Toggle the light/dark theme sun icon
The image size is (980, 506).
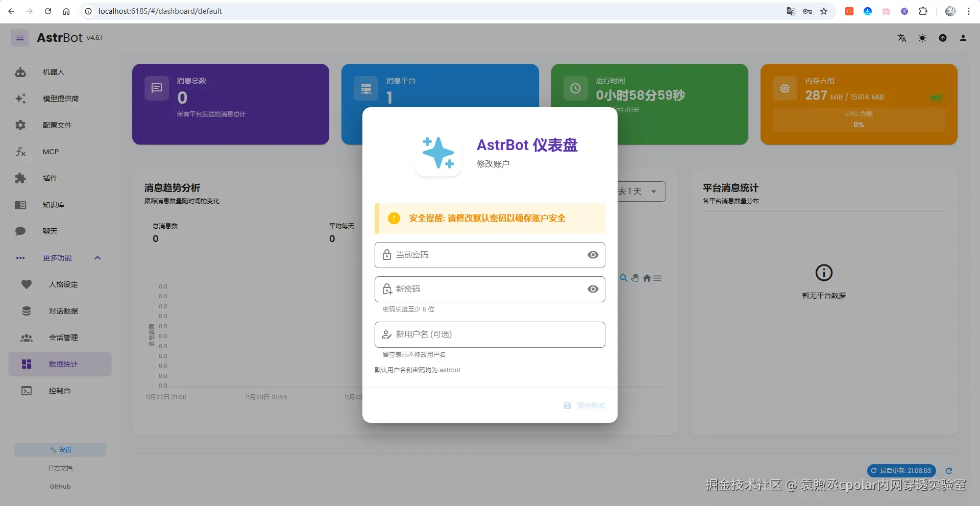point(922,38)
